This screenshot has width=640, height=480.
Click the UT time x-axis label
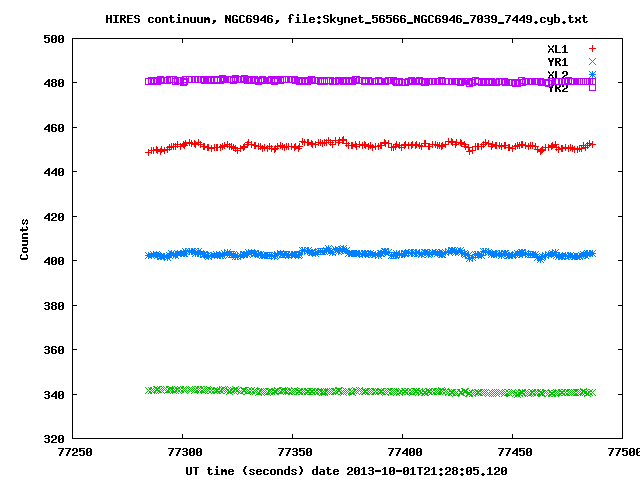347,471
